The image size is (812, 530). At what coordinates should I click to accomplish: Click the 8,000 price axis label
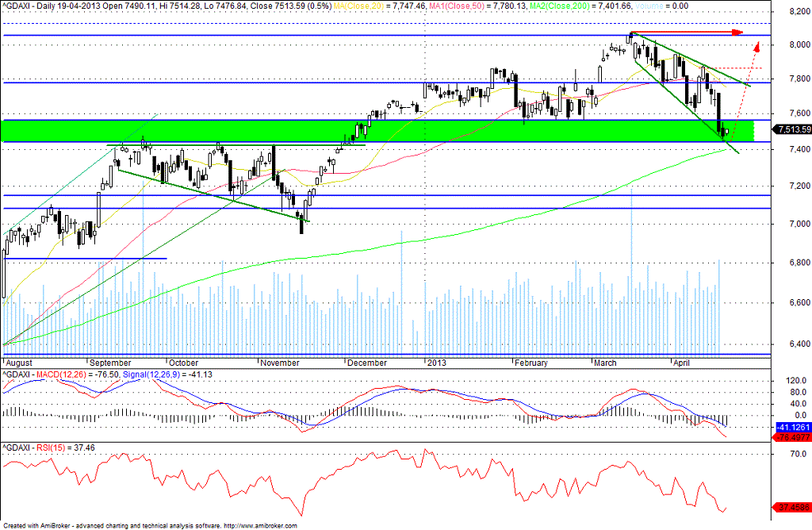click(799, 44)
